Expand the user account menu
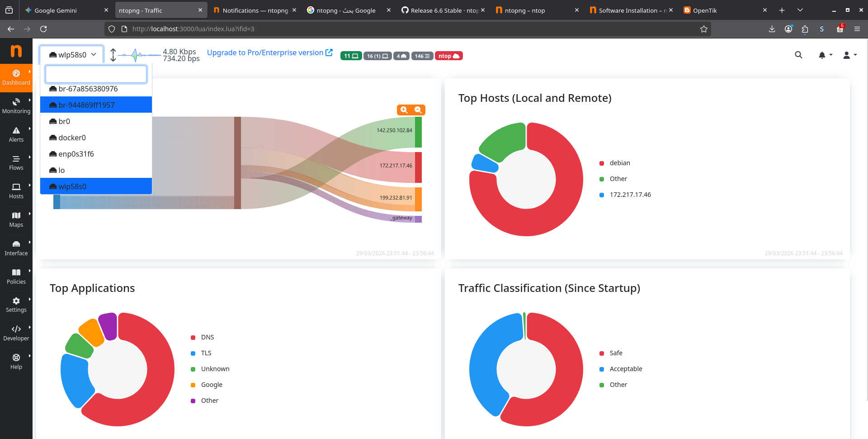The width and height of the screenshot is (868, 439). tap(849, 55)
